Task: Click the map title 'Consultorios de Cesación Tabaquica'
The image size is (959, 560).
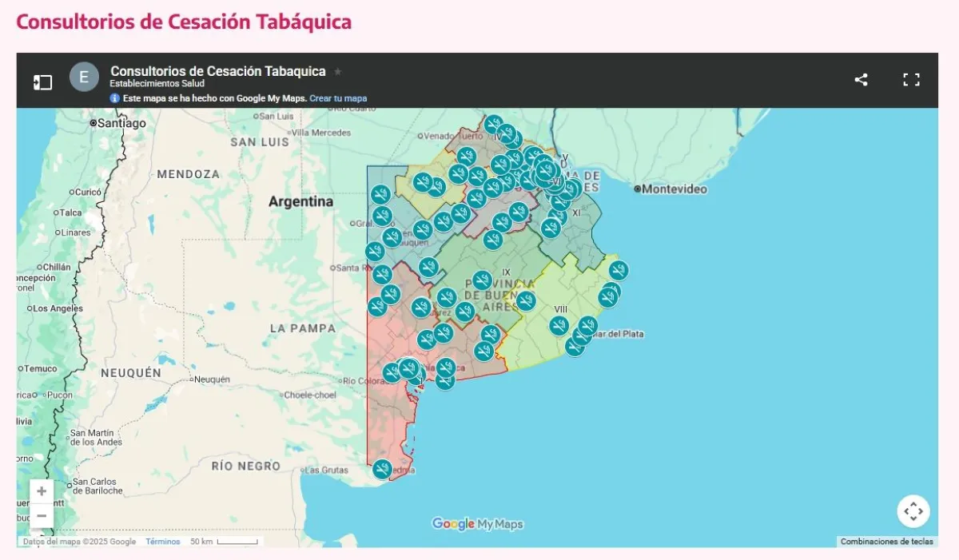Action: [218, 71]
